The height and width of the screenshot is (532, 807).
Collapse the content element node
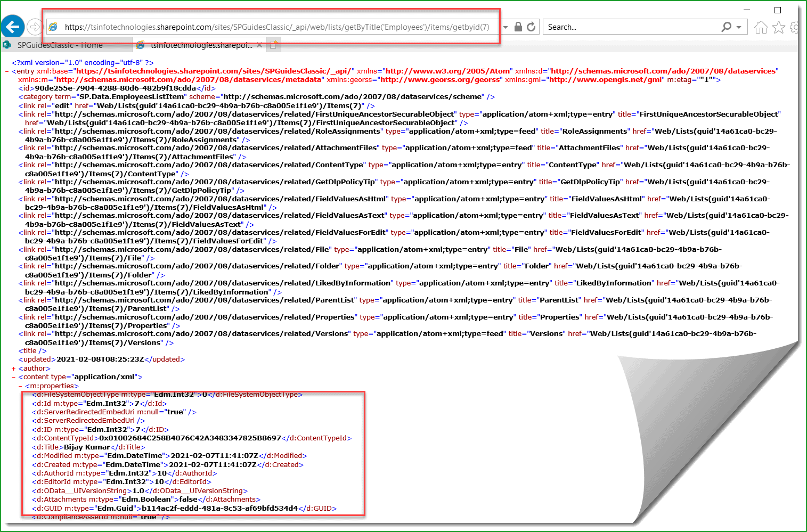14,377
